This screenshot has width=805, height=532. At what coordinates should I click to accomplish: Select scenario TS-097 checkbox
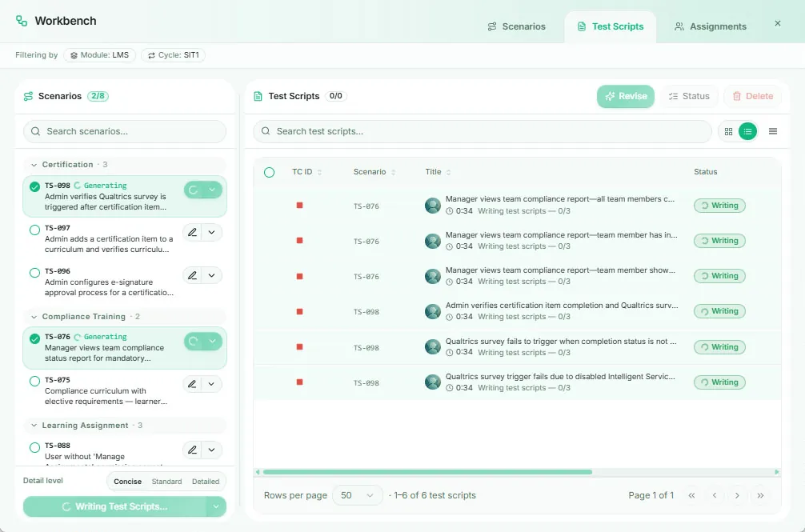pos(34,230)
